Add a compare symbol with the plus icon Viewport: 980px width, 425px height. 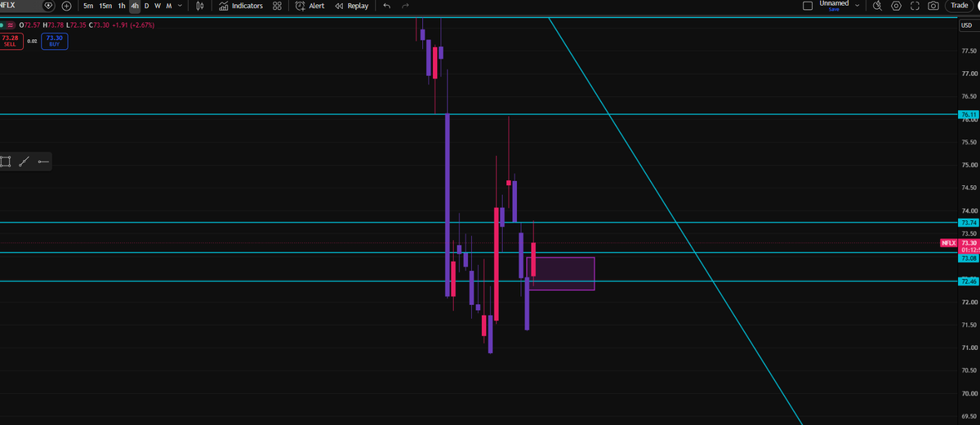click(x=67, y=6)
